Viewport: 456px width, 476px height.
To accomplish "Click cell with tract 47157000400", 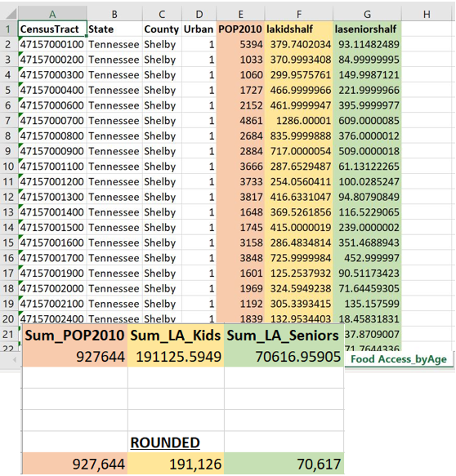I will click(52, 90).
